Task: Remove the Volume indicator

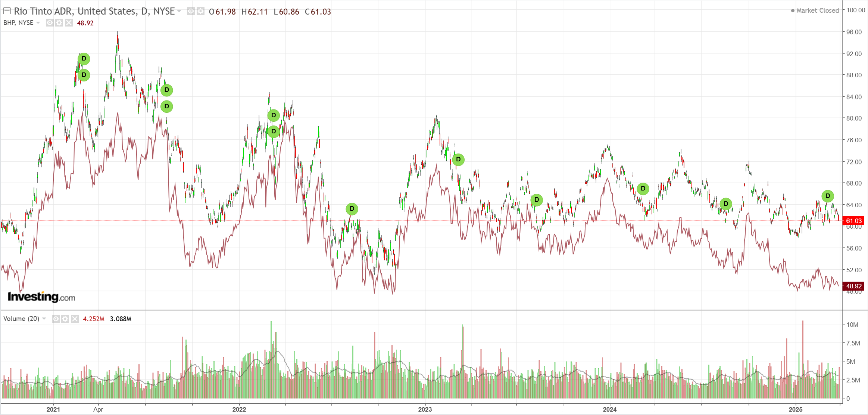Action: [x=75, y=319]
